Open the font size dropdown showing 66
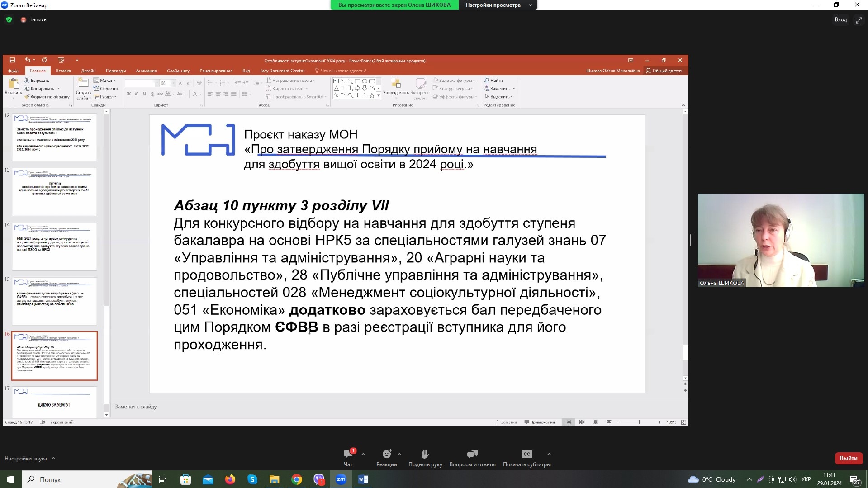Image resolution: width=868 pixels, height=488 pixels. [173, 83]
